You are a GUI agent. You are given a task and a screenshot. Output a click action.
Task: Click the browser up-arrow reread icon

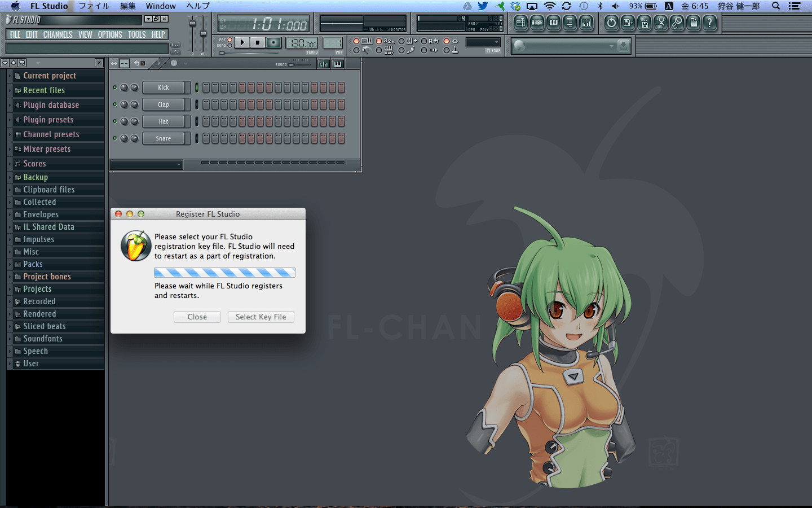pos(13,63)
